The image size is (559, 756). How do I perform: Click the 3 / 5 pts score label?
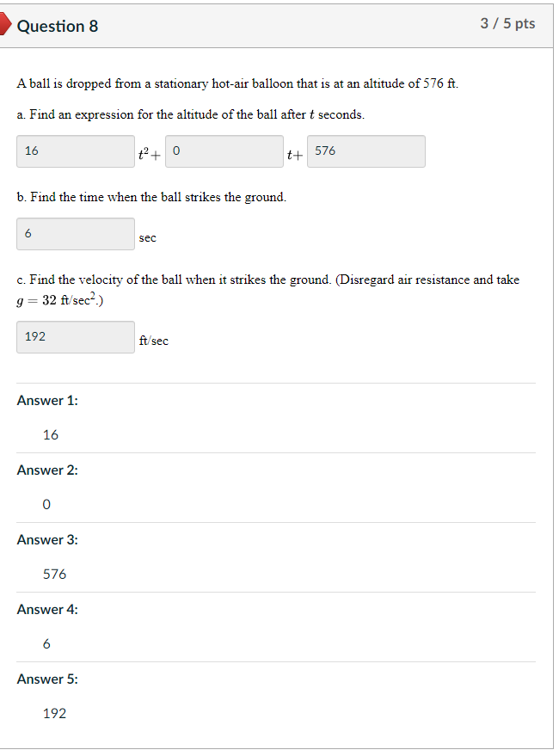coord(507,23)
